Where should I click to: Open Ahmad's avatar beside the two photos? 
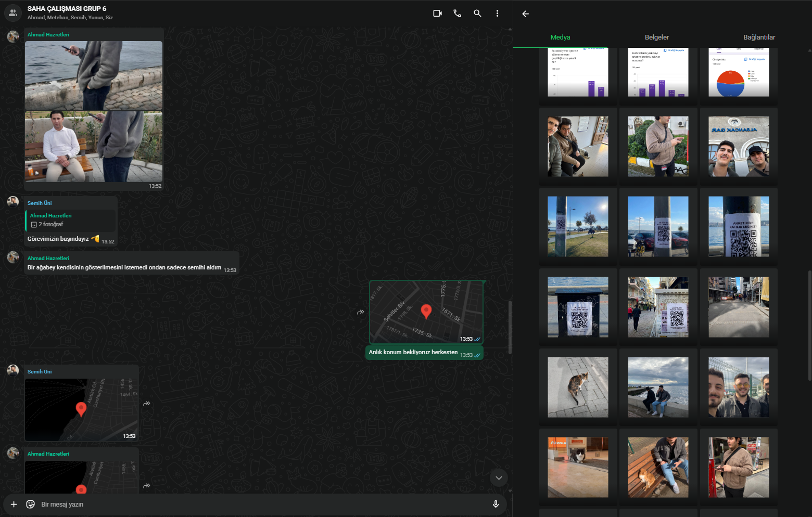coord(13,36)
